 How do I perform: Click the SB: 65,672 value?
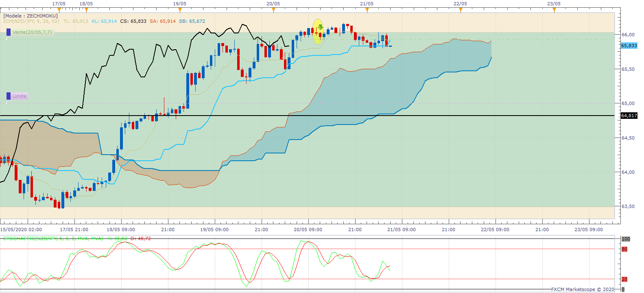[x=192, y=21]
